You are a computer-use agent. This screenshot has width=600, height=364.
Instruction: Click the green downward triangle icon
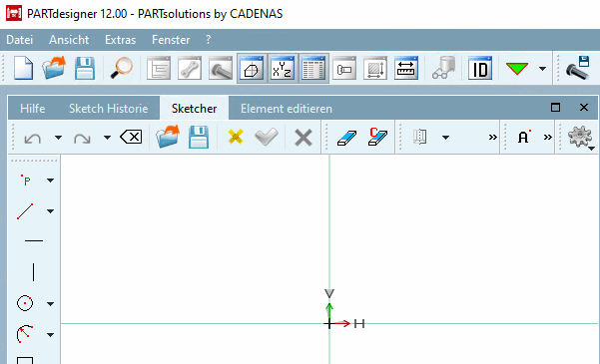coord(517,69)
